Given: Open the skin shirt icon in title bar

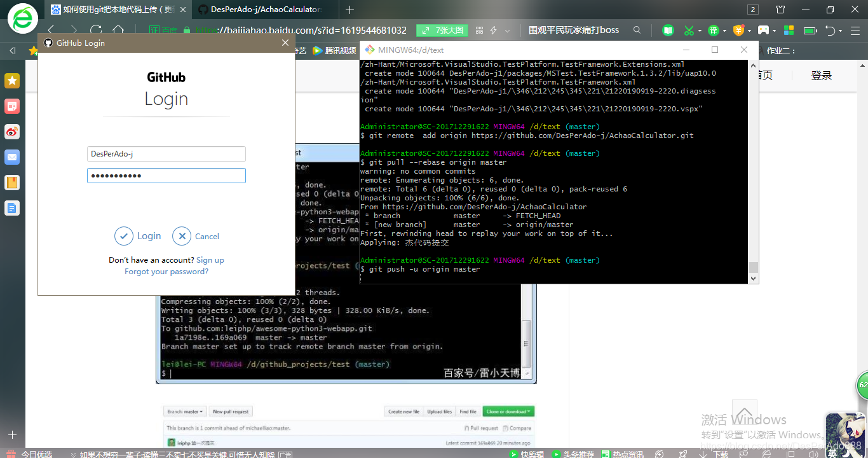Looking at the screenshot, I should 781,10.
